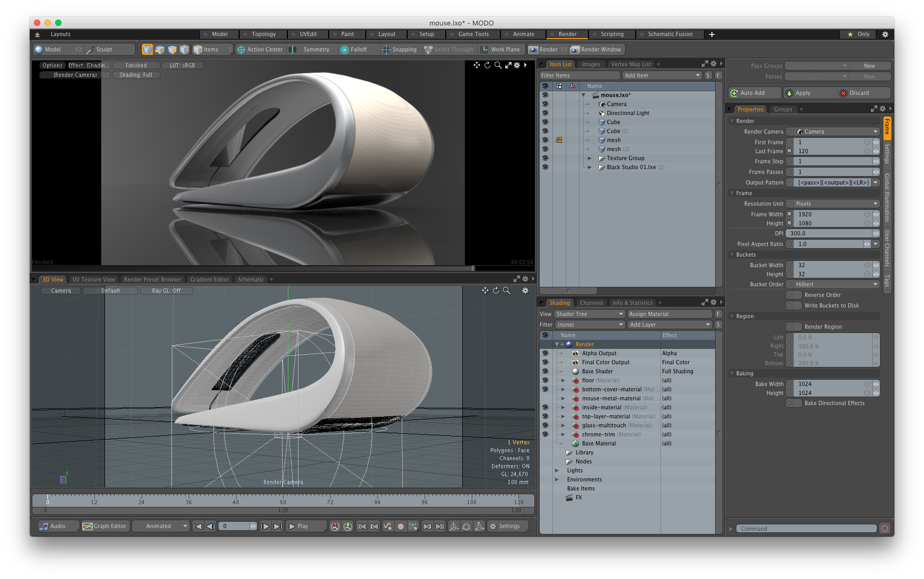Open Add Layer dropdown
Viewport: 924px width, 579px height.
[670, 324]
